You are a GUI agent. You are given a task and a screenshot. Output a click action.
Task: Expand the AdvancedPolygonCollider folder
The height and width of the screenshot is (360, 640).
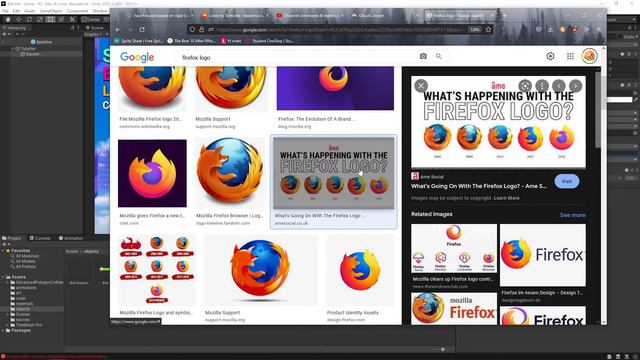point(8,282)
